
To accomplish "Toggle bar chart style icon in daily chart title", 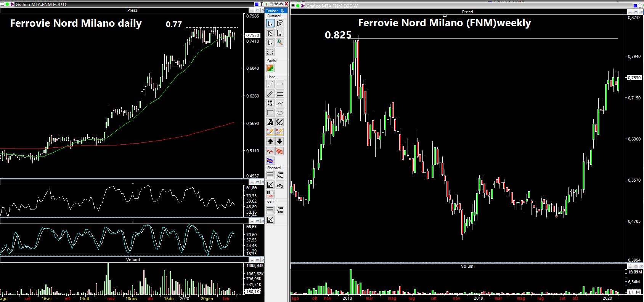I will [x=267, y=4].
